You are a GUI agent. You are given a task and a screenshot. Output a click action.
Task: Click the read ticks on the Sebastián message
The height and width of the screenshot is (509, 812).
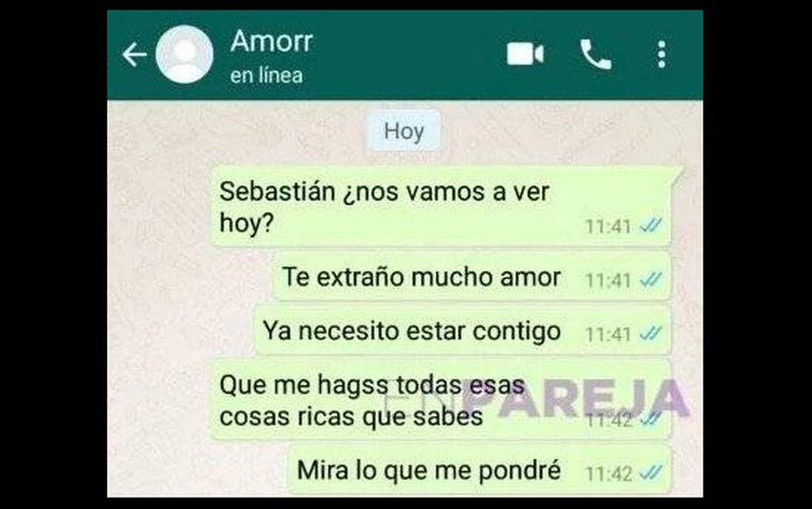[651, 226]
